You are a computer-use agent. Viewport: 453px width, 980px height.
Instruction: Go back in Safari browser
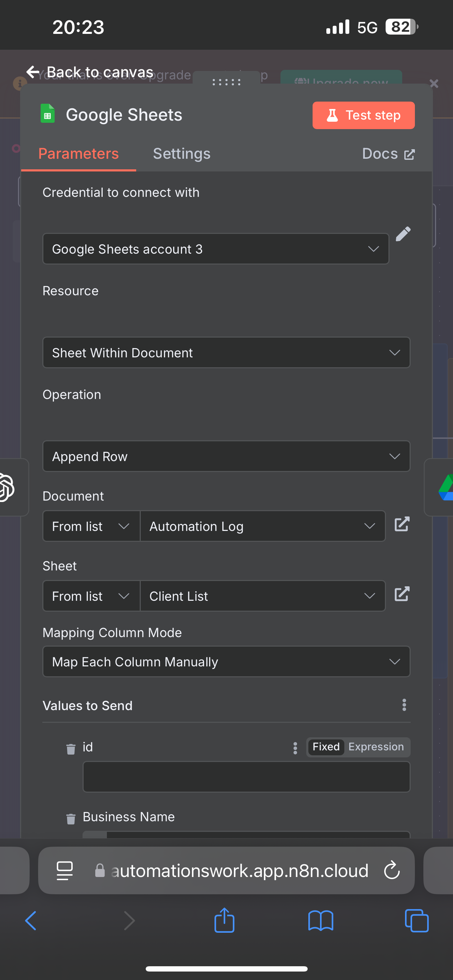[31, 921]
